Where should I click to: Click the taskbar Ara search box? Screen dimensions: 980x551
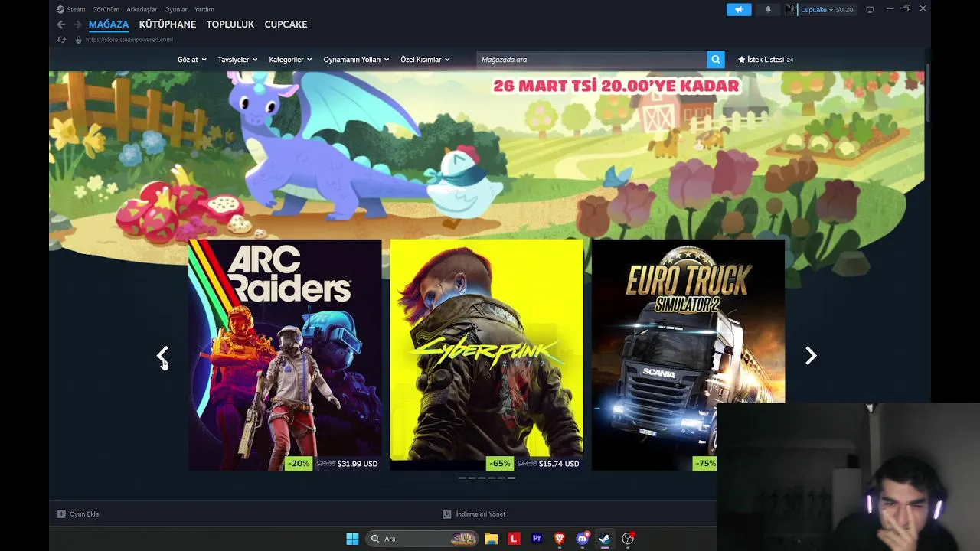point(423,539)
